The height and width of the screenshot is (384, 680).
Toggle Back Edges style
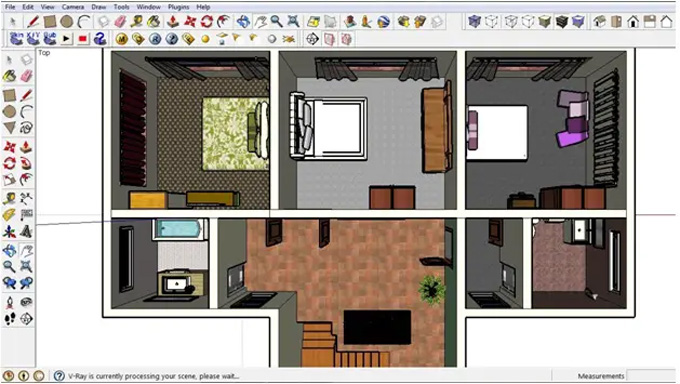(492, 21)
